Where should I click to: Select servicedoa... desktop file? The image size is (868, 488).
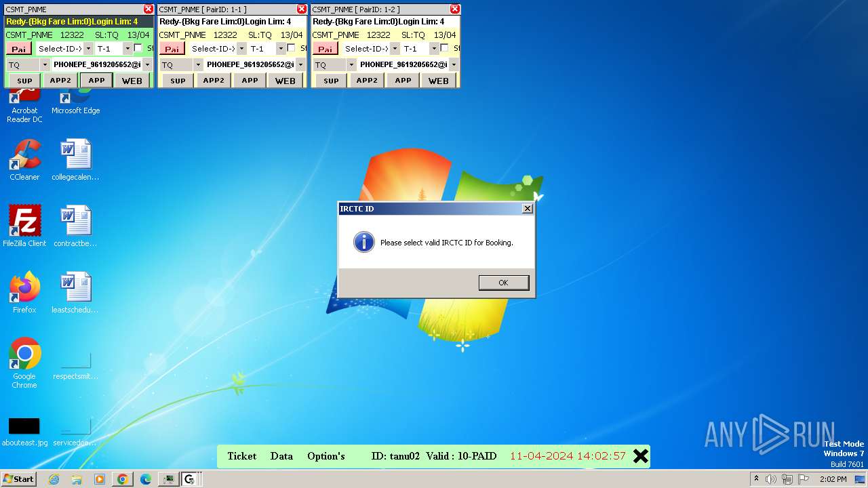(75, 430)
